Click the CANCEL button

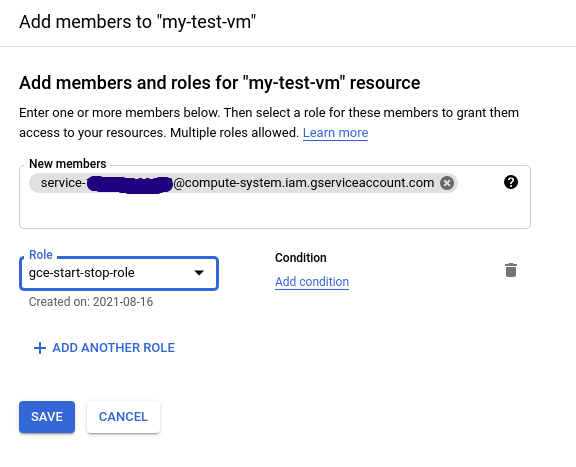pyautogui.click(x=123, y=417)
